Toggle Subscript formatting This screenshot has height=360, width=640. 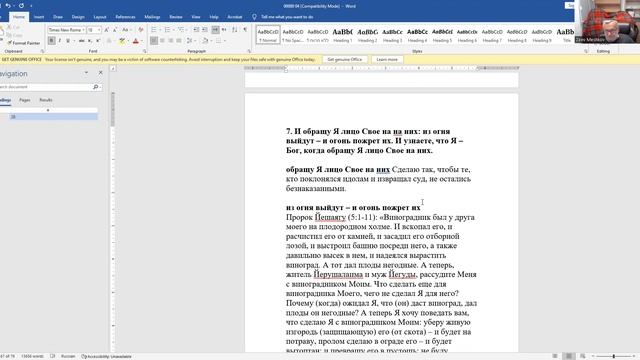[x=90, y=41]
